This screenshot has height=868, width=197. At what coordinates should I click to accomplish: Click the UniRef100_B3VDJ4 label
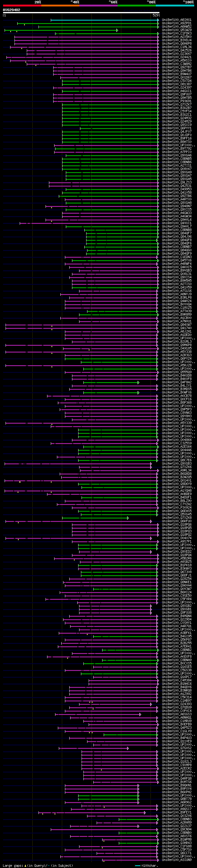pyautogui.click(x=177, y=40)
